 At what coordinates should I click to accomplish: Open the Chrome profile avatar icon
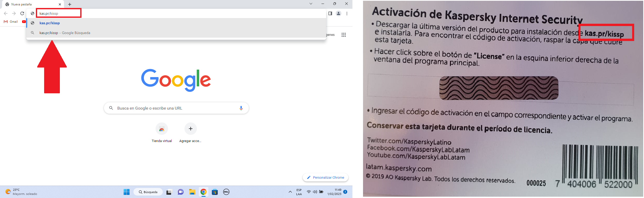click(338, 13)
